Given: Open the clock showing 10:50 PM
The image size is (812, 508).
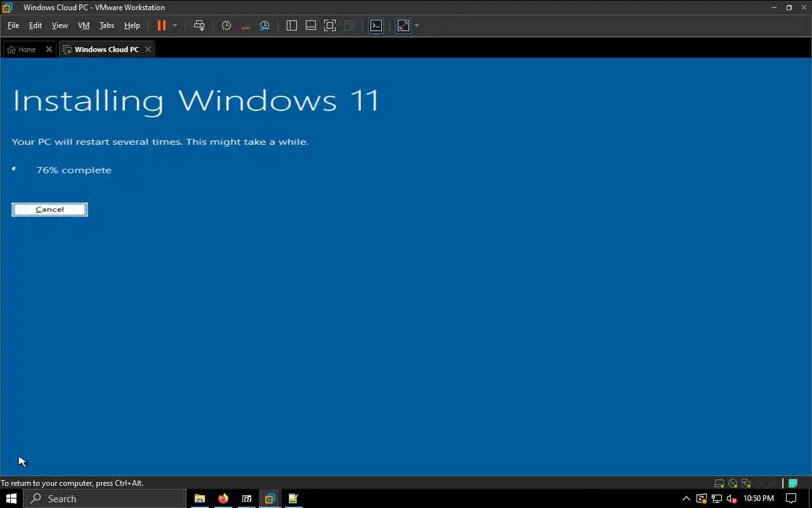Looking at the screenshot, I should [759, 498].
